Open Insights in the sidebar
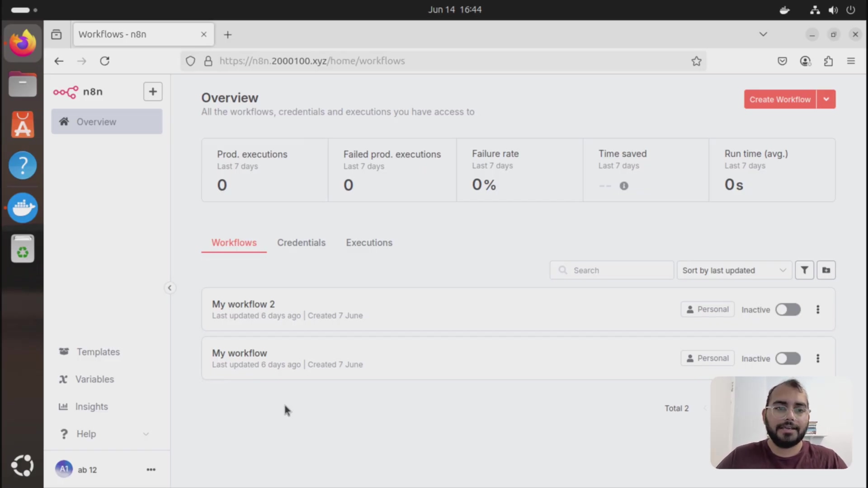This screenshot has height=488, width=868. pyautogui.click(x=84, y=407)
